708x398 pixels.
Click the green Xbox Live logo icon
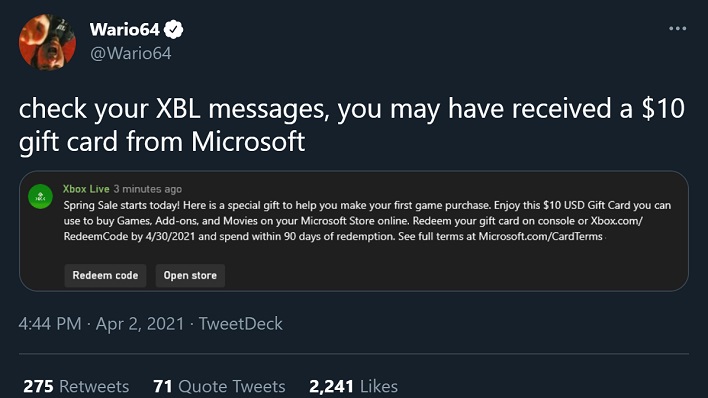[41, 197]
